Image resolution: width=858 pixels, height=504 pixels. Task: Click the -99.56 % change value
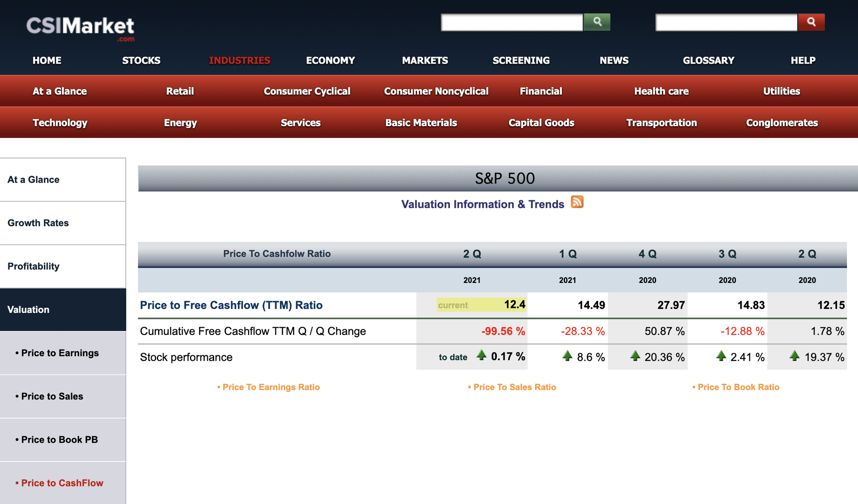[x=503, y=331]
